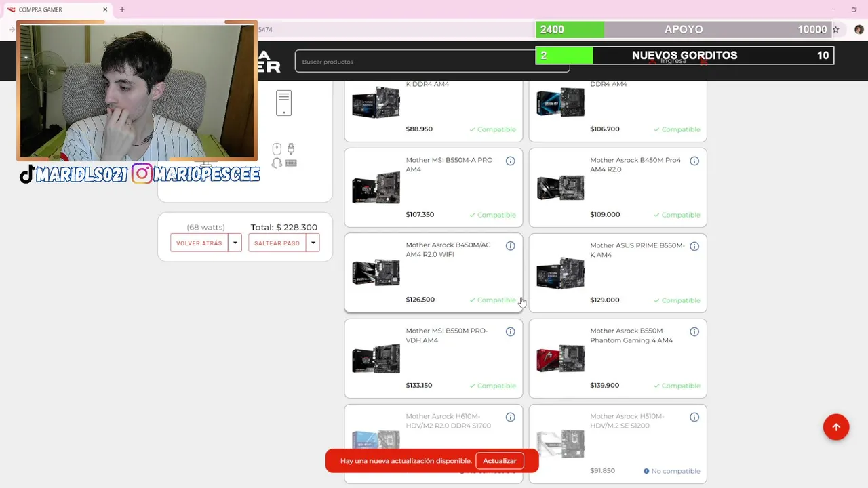
Task: Click the $107.350 price
Action: point(420,214)
